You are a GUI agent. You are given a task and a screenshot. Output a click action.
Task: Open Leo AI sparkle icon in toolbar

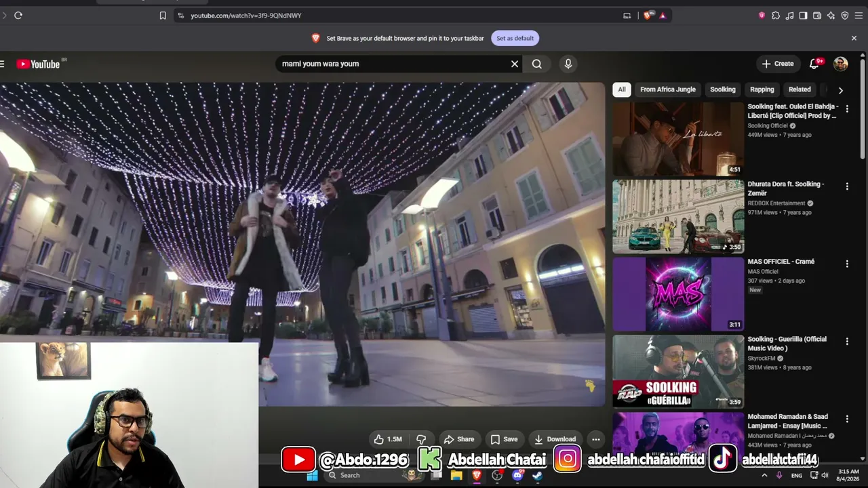(x=831, y=16)
